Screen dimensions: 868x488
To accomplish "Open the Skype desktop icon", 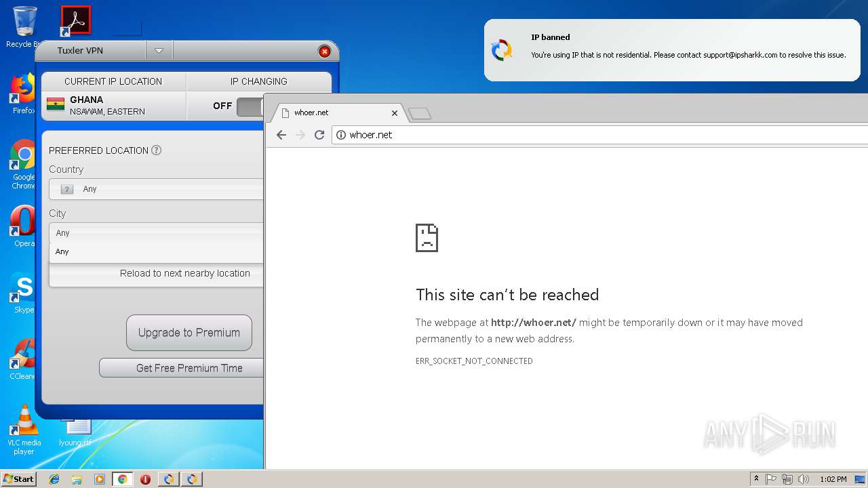I will (x=23, y=293).
